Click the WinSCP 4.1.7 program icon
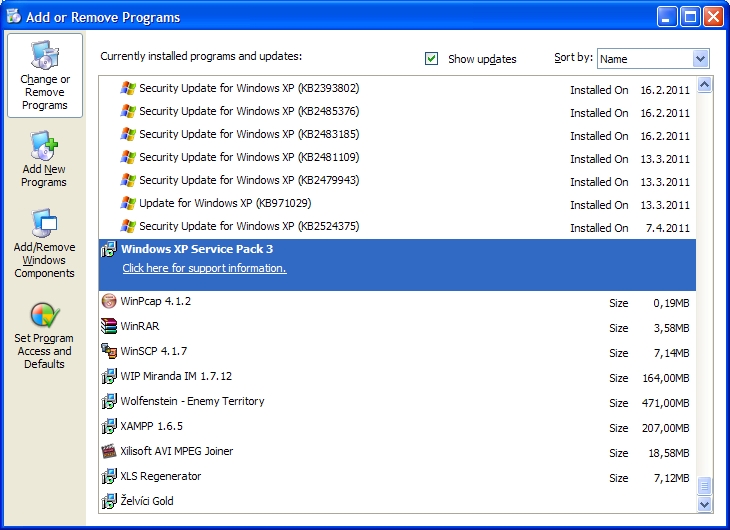This screenshot has height=530, width=730. (109, 351)
